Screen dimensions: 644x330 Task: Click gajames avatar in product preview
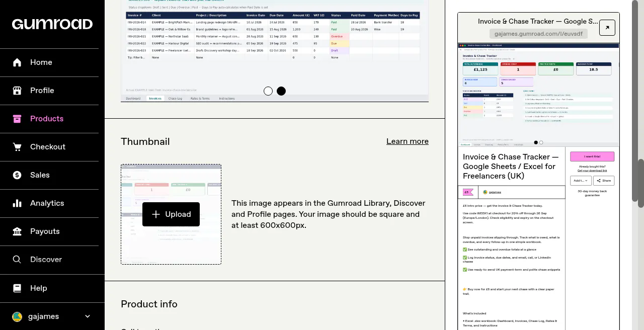click(485, 192)
